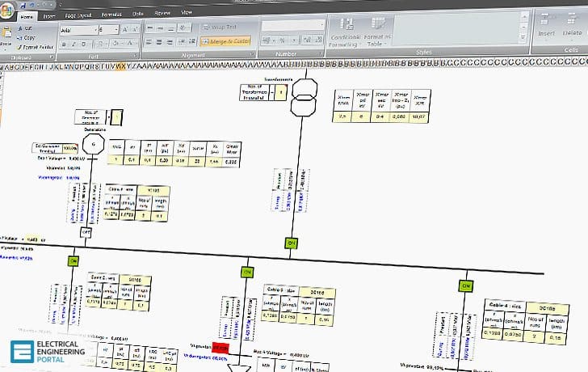This screenshot has width=588, height=372.
Task: Activate the Format Painter brush
Action: point(36,47)
